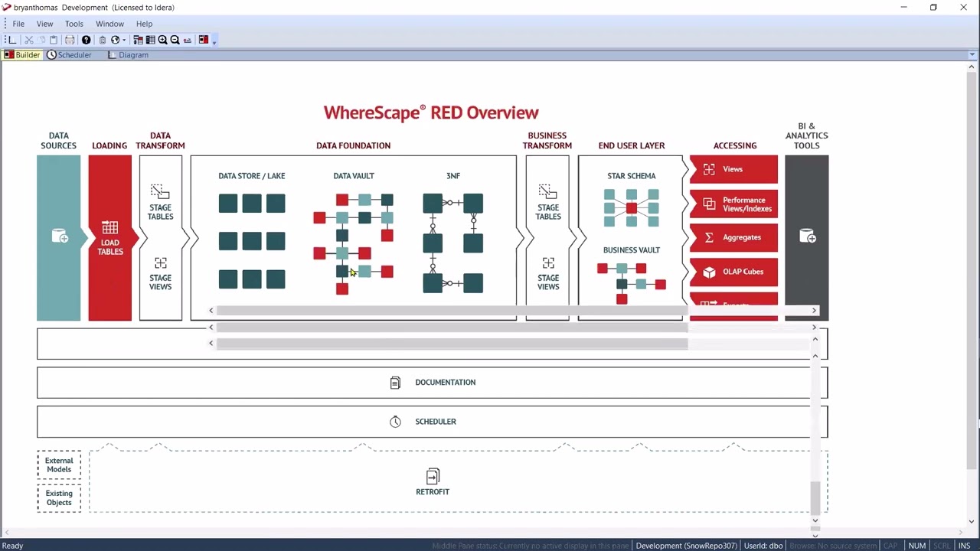
Task: Click the inner pane vertical scrollbar thumb
Action: 815,497
